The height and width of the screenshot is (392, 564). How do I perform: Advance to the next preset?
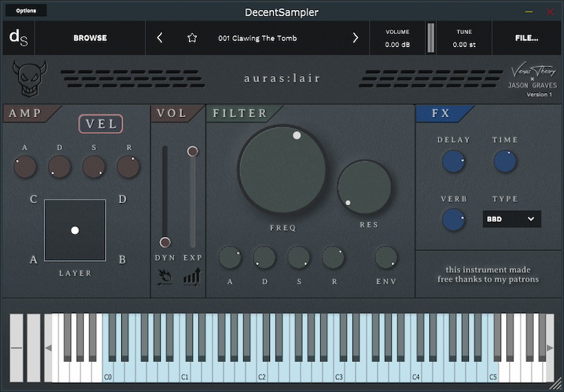coord(355,38)
